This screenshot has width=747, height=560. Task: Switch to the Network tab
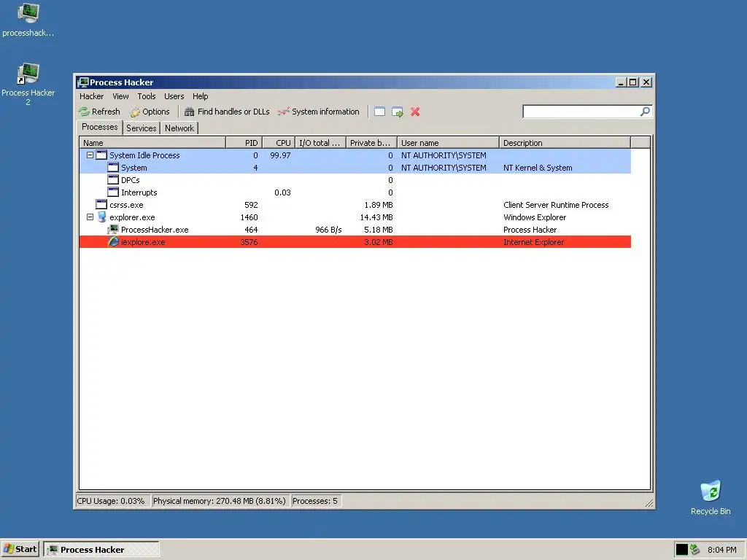[x=179, y=128]
